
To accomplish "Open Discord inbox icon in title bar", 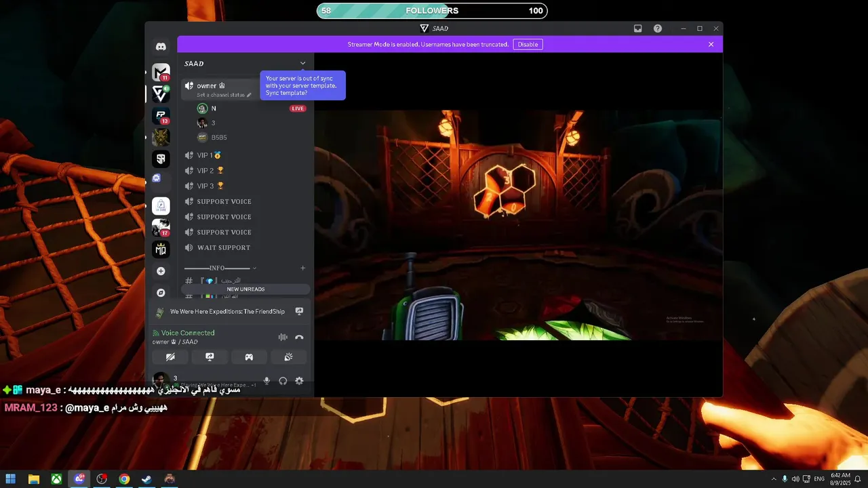I will click(638, 28).
